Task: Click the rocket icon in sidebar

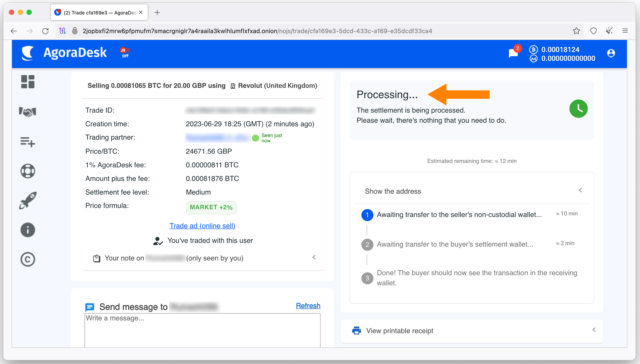Action: click(x=28, y=200)
